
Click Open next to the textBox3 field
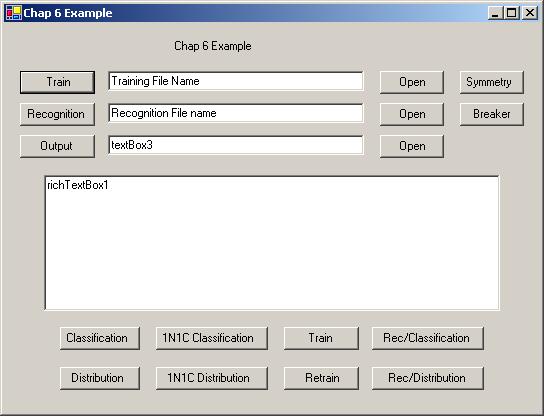pos(412,146)
